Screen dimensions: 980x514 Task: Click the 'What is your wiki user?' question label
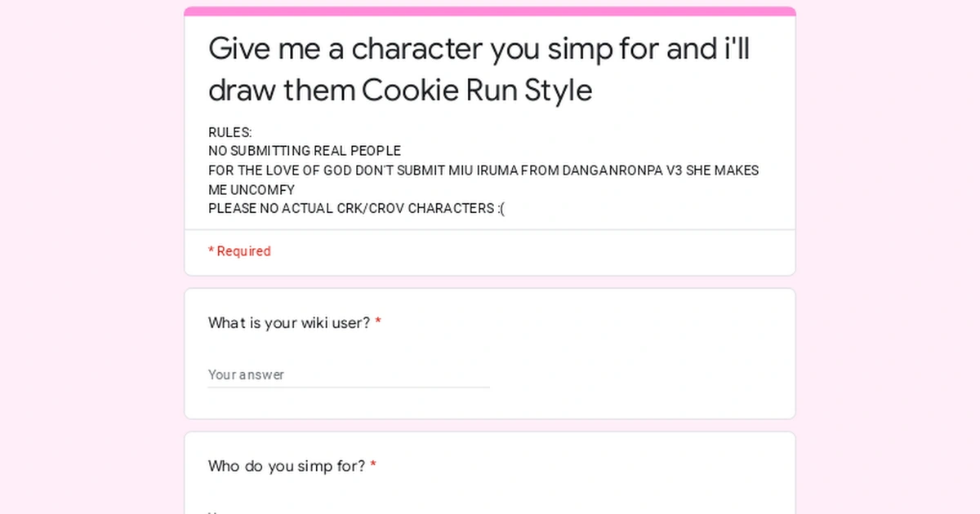tap(287, 323)
